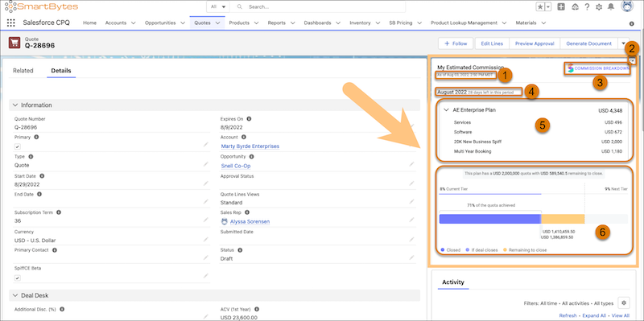Select the Activity tab

(453, 282)
